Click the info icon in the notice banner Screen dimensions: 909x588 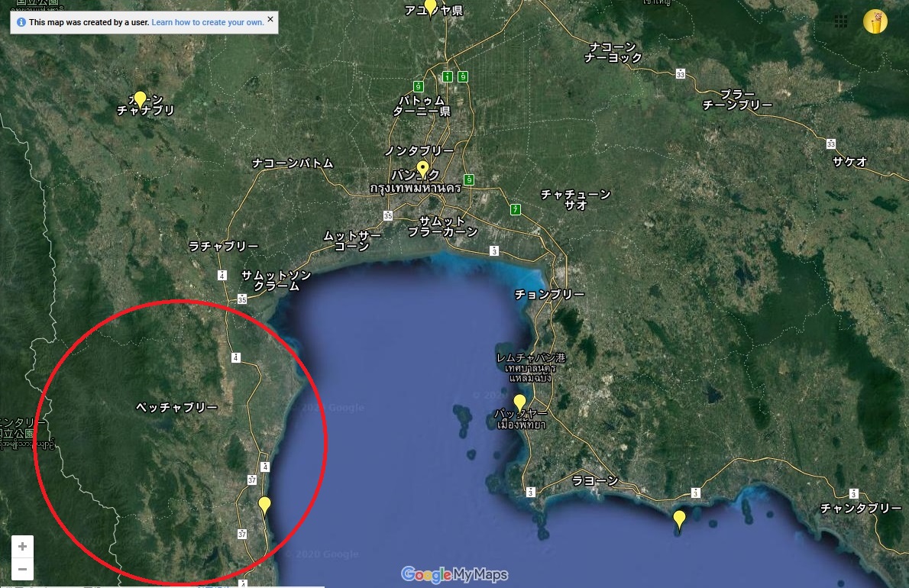click(x=21, y=23)
